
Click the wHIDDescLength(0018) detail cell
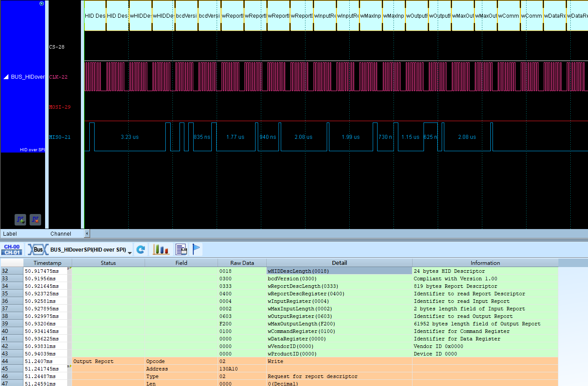click(x=340, y=271)
